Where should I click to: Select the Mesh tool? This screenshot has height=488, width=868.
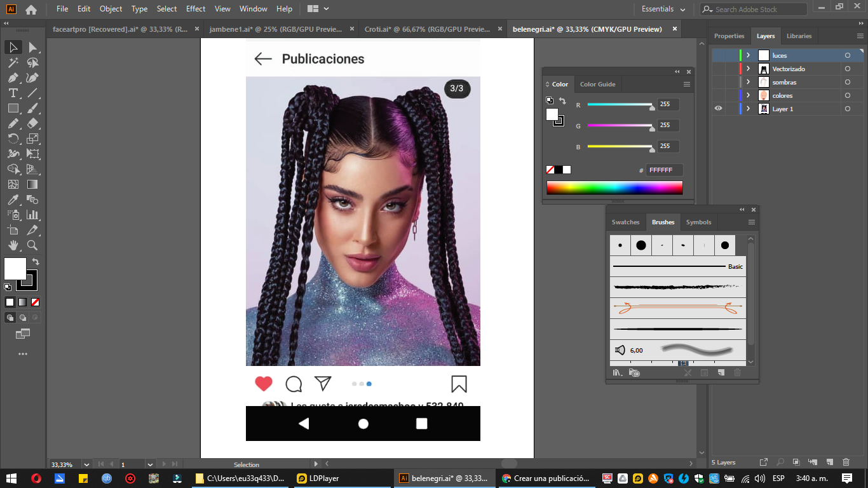click(x=13, y=184)
